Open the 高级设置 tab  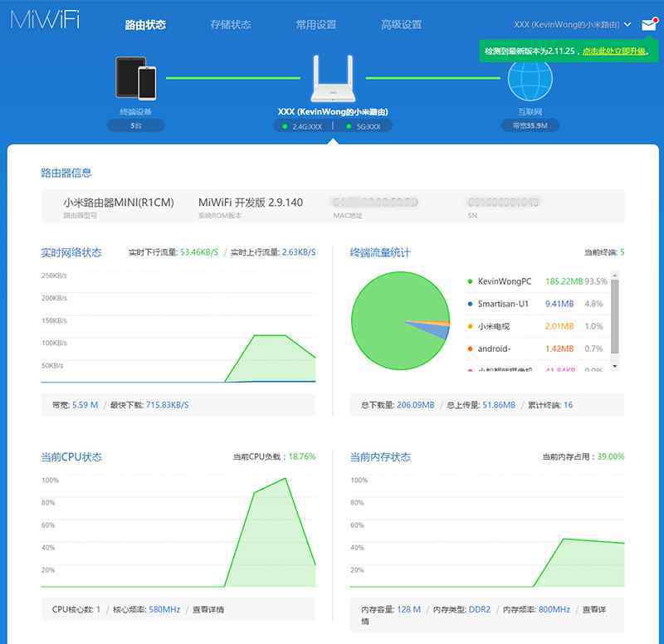(401, 25)
